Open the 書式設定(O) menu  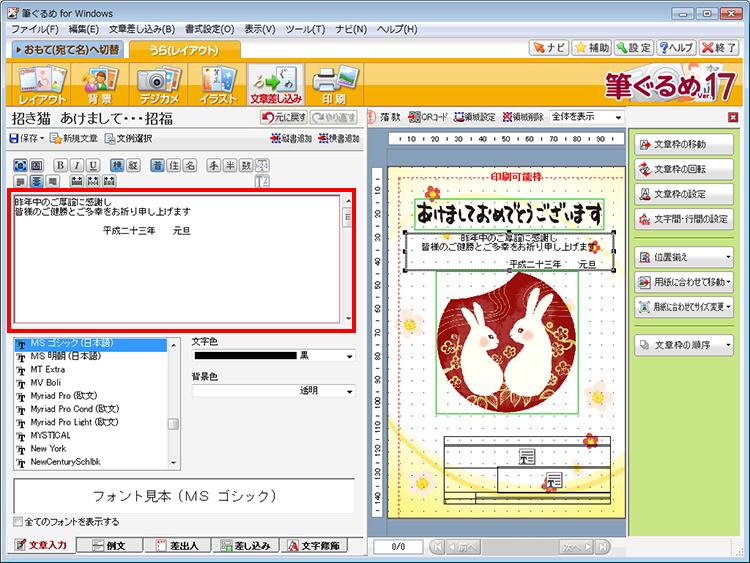210,29
